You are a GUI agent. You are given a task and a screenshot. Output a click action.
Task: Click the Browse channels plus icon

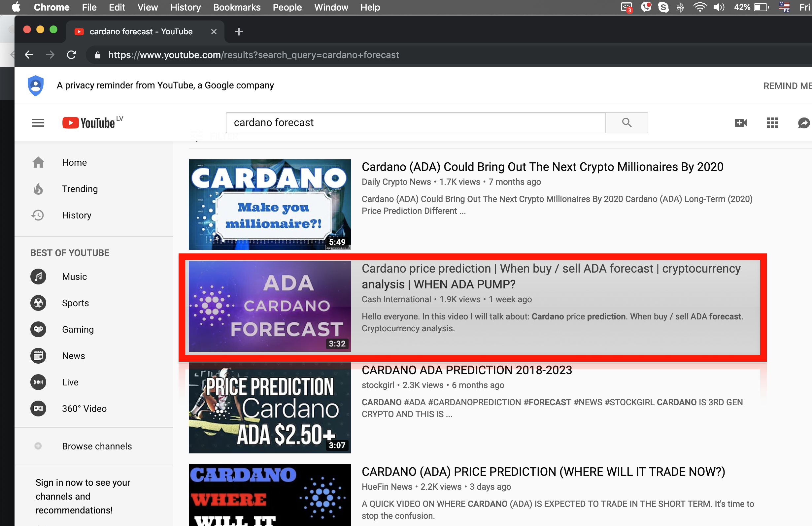(38, 446)
